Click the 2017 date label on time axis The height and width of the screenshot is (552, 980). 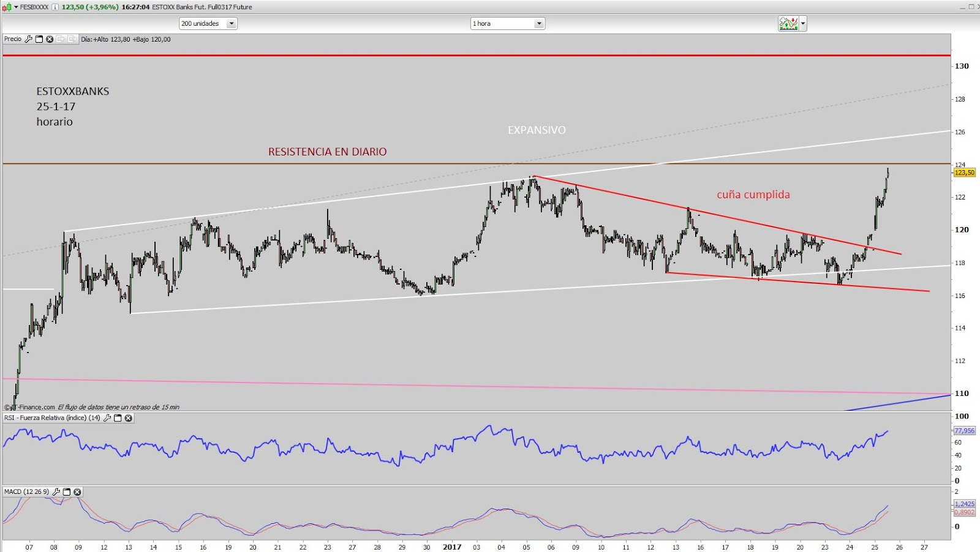452,547
